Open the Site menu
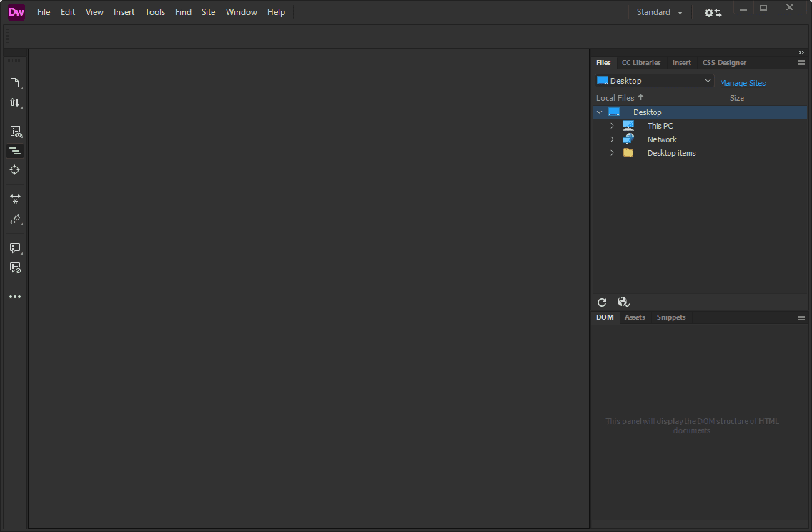The image size is (812, 532). pos(208,12)
